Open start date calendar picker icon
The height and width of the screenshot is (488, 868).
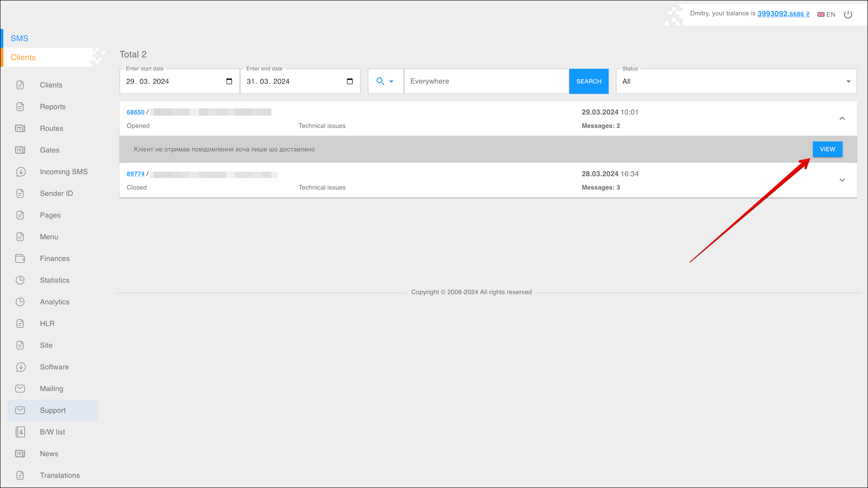(x=229, y=81)
